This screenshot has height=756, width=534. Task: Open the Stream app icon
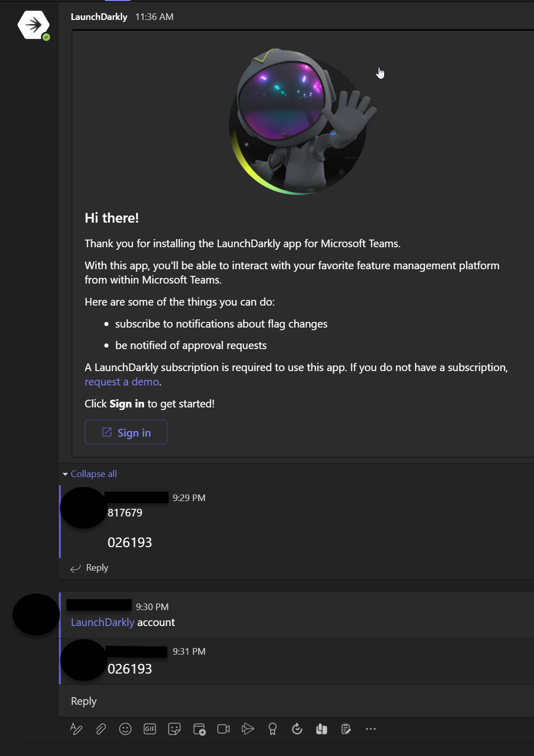click(248, 728)
